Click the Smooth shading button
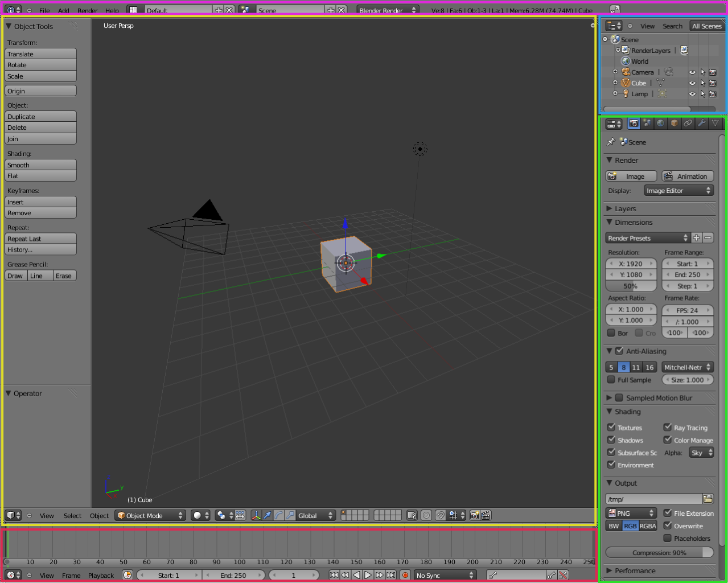The image size is (728, 583). coord(40,165)
